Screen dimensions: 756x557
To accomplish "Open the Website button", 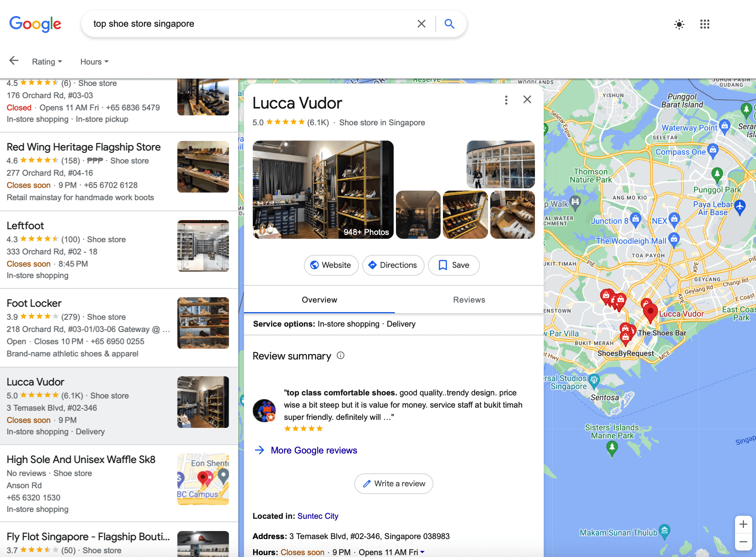I will tap(331, 265).
